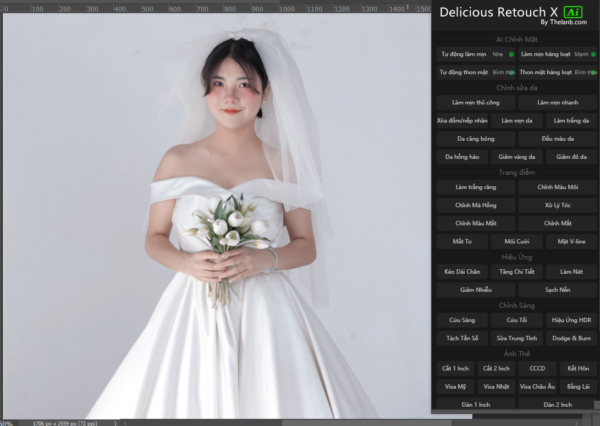Apply the Hiệu Ứng HDR effect
600x426 pixels.
(571, 320)
